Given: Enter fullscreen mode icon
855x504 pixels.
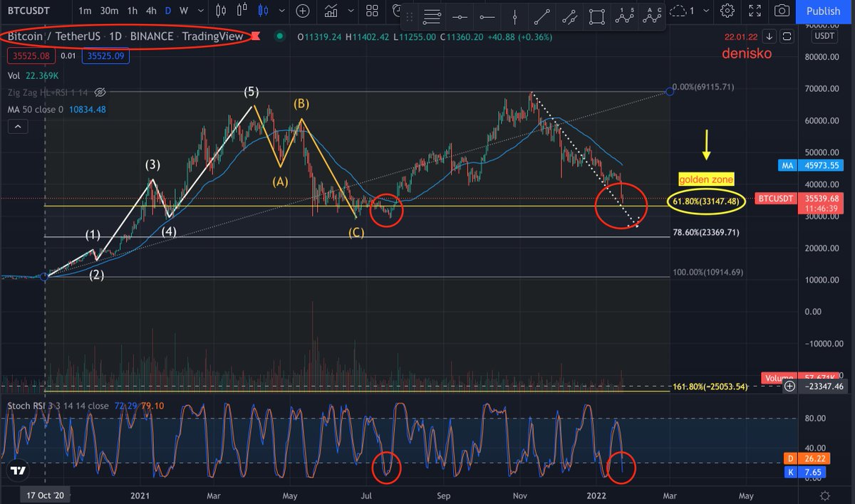Looking at the screenshot, I should [x=755, y=11].
